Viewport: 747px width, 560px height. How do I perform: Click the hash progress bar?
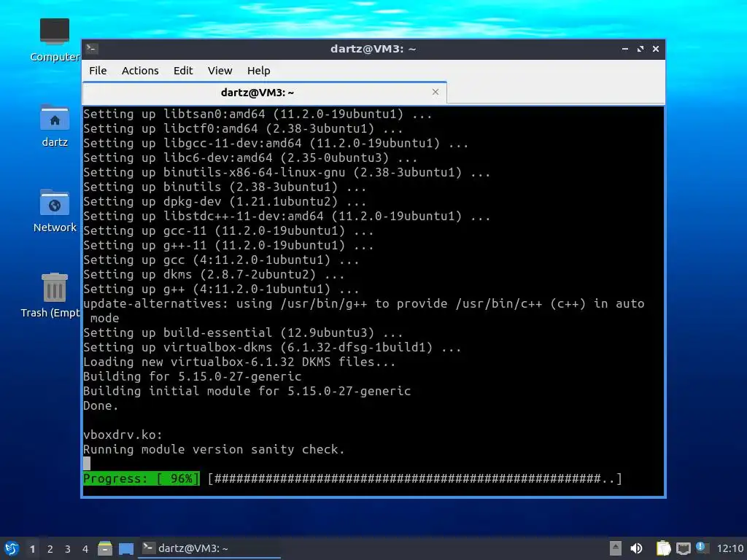click(x=415, y=478)
